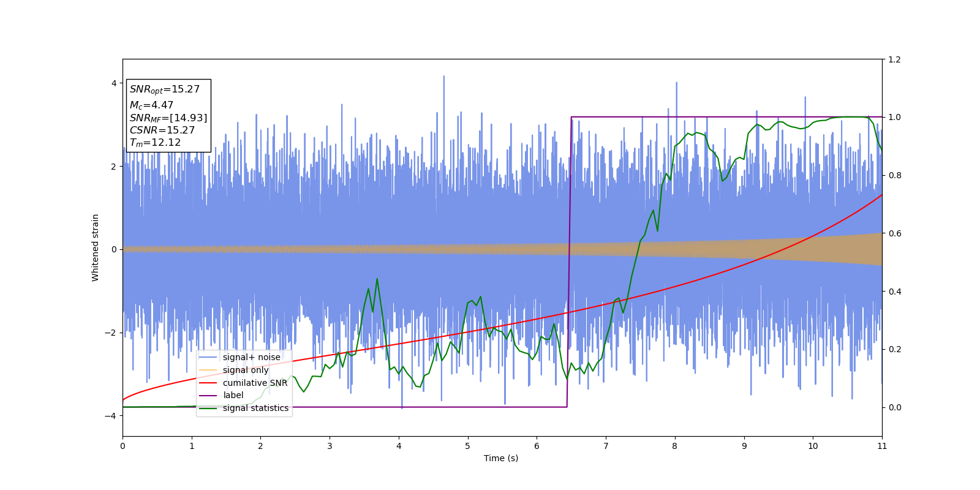This screenshot has height=490, width=980.
Task: Click the left y-axis tick label −2
Action: tap(111, 333)
